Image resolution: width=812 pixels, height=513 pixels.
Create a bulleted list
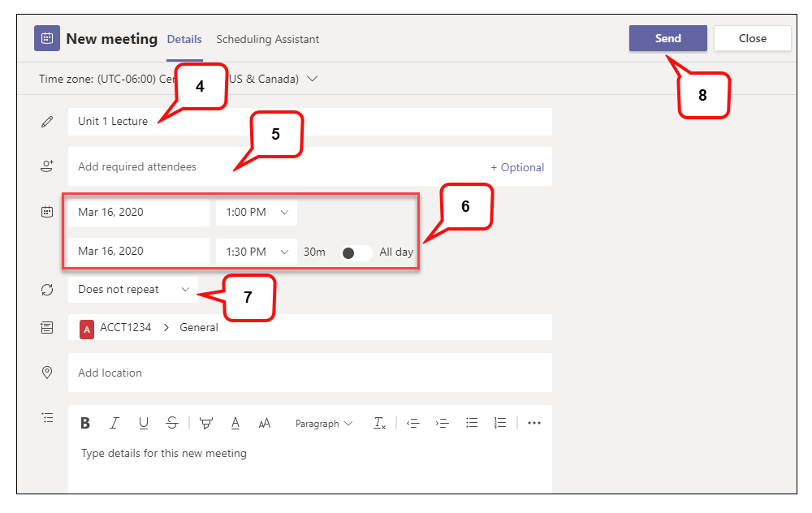(472, 423)
